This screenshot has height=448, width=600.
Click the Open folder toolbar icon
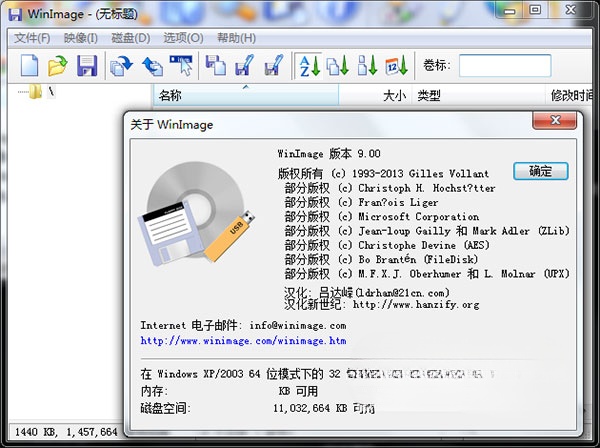(58, 67)
